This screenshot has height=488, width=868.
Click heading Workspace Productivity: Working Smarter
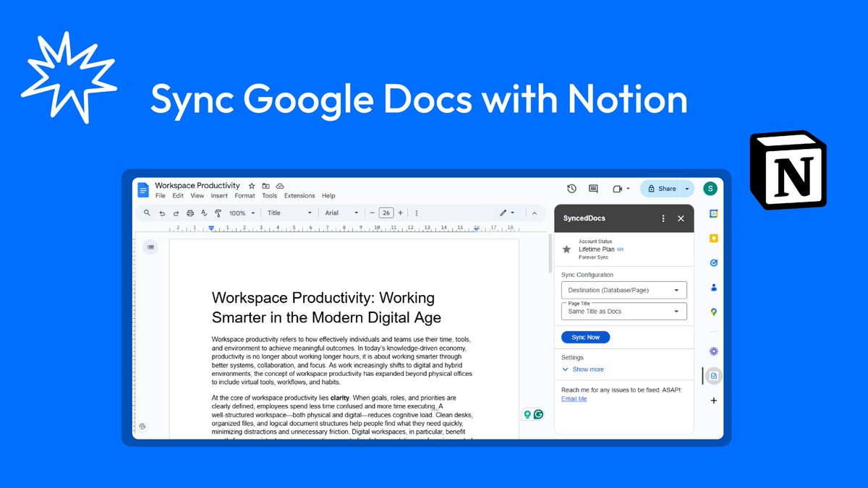[x=326, y=307]
